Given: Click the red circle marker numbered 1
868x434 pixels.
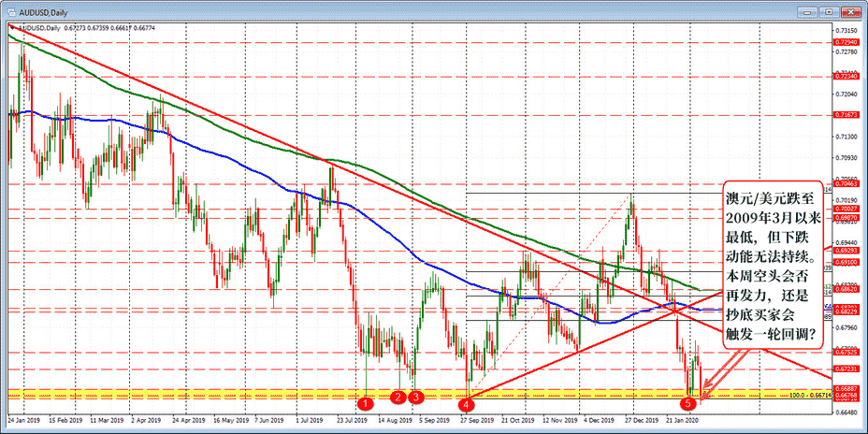Looking at the screenshot, I should [366, 403].
